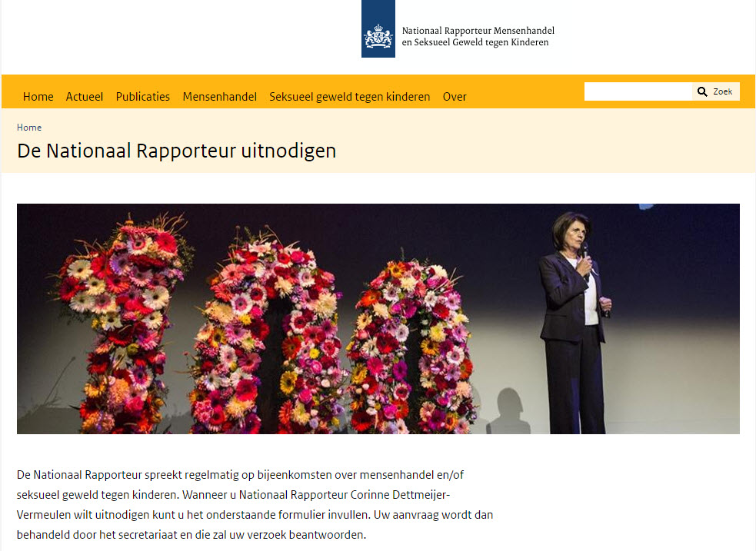Click the heading De Nationaal Rapporteur uitnodigen

[x=176, y=151]
